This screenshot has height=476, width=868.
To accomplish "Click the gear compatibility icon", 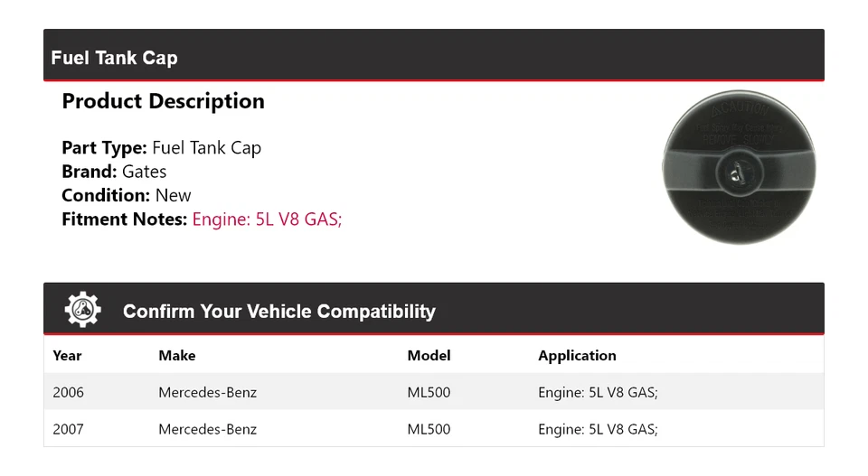I will click(x=83, y=310).
